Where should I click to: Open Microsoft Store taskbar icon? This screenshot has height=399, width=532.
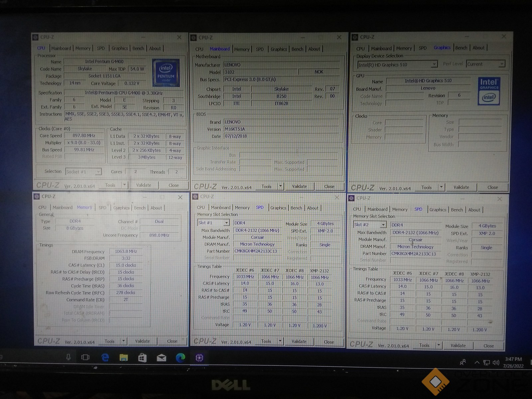tap(142, 358)
